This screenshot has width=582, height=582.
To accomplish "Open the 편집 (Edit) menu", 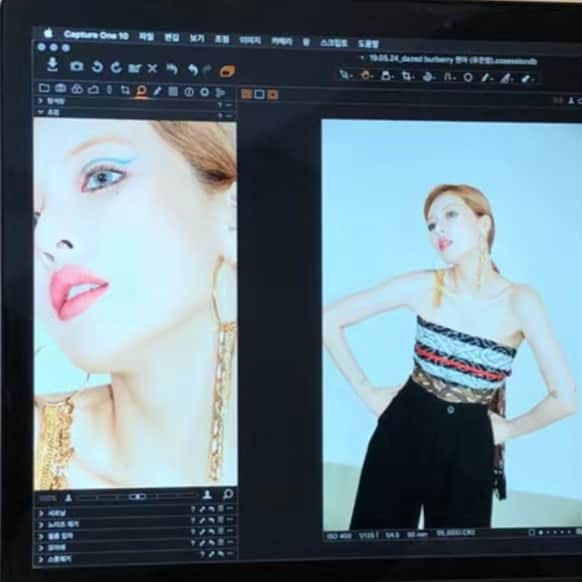I will click(x=171, y=37).
